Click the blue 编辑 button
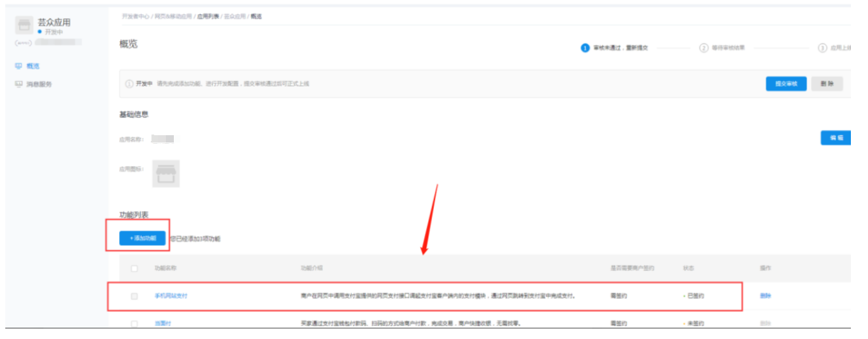Viewport: 868px width, 339px height. [x=835, y=138]
